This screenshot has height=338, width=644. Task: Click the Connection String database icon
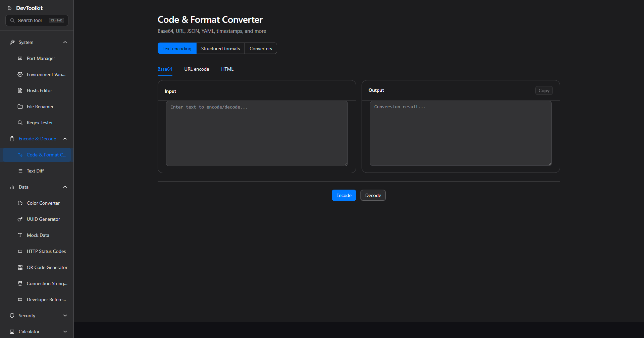[20, 283]
